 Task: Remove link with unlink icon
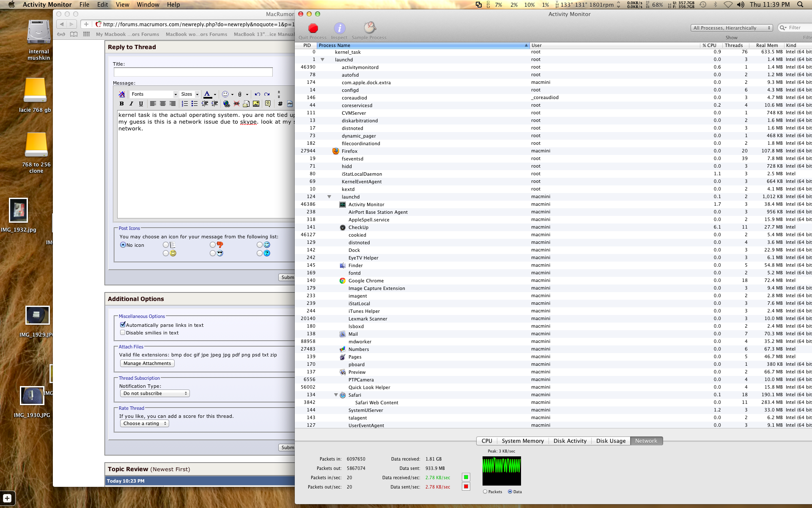(236, 104)
